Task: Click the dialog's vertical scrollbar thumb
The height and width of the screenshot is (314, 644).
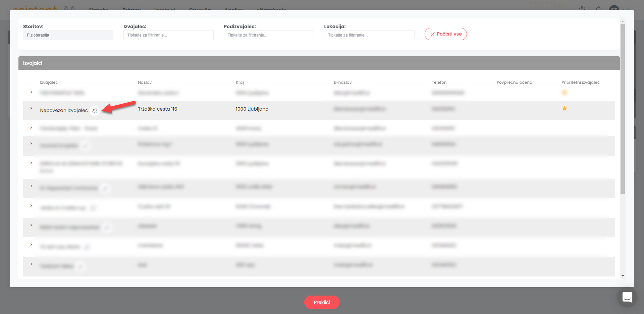Action: (623, 107)
